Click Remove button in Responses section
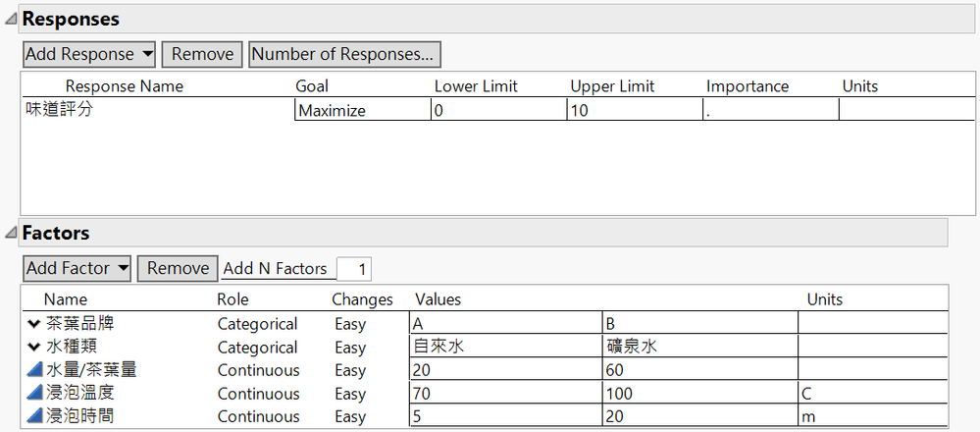 (202, 54)
